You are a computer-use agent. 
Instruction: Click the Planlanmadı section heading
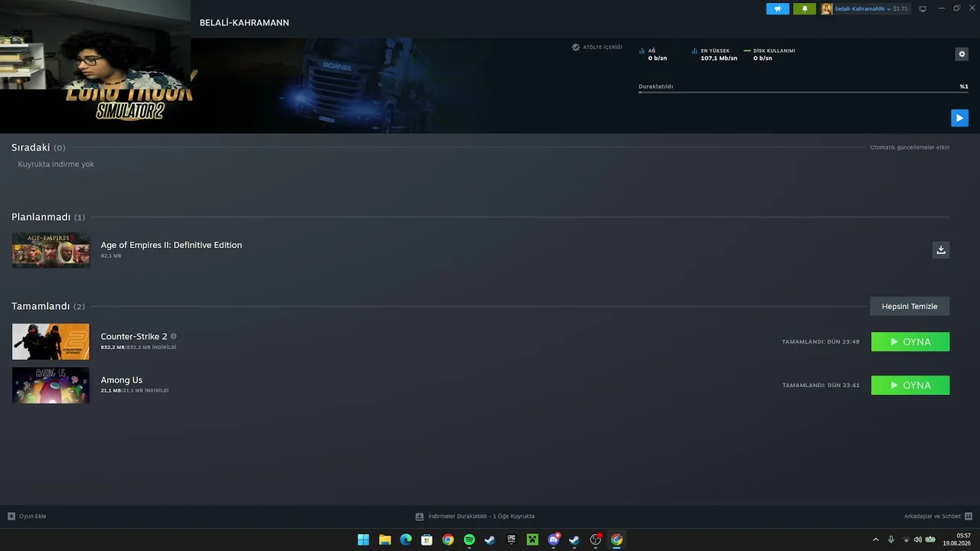(41, 217)
